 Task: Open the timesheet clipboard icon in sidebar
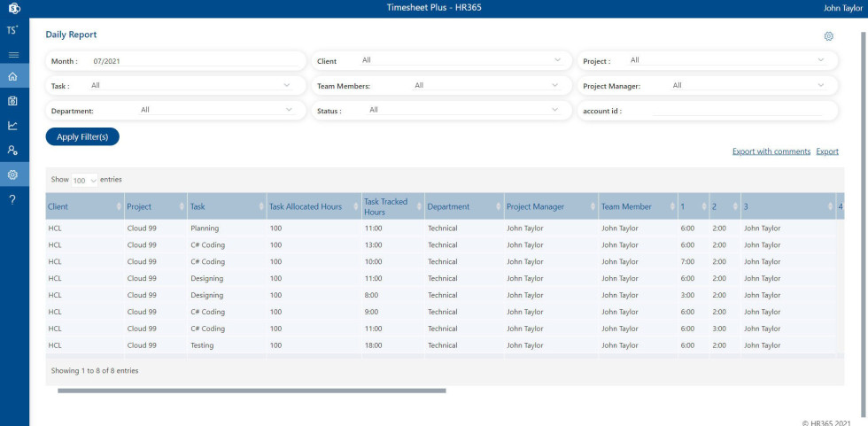click(x=13, y=101)
